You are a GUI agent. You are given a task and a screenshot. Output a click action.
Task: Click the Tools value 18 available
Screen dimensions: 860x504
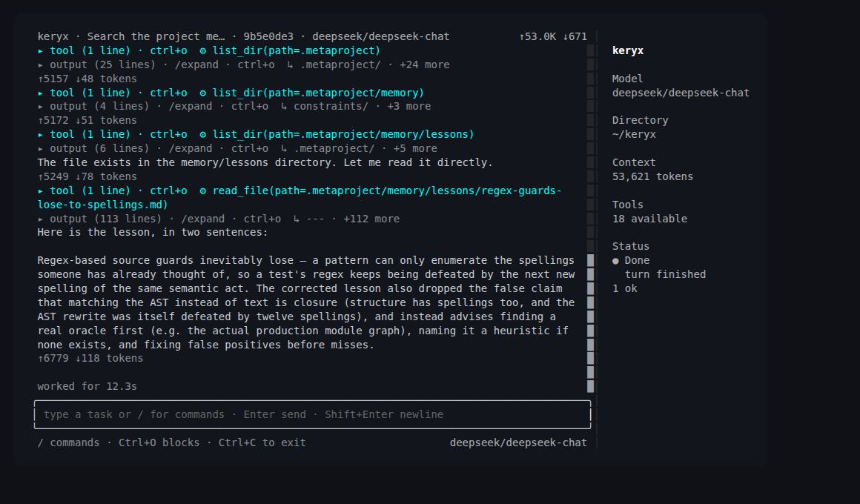[649, 219]
